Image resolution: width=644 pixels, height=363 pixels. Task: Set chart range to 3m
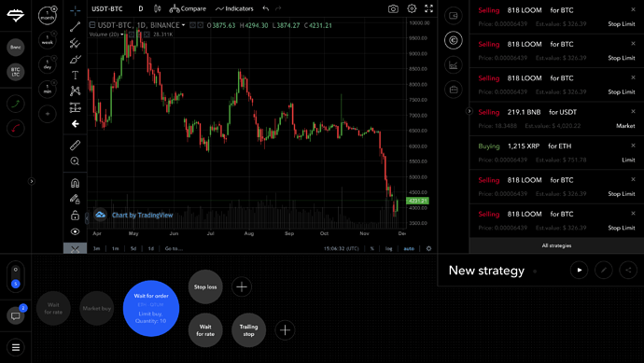tap(96, 248)
